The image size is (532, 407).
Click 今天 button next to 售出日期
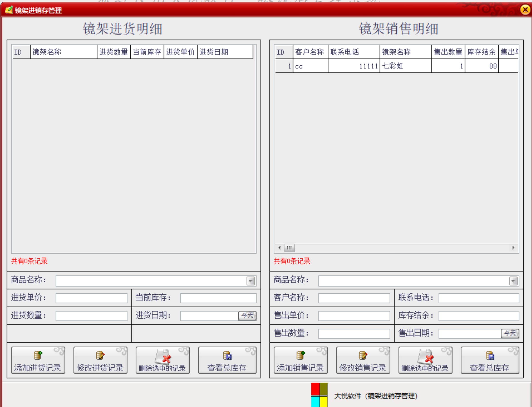(510, 333)
